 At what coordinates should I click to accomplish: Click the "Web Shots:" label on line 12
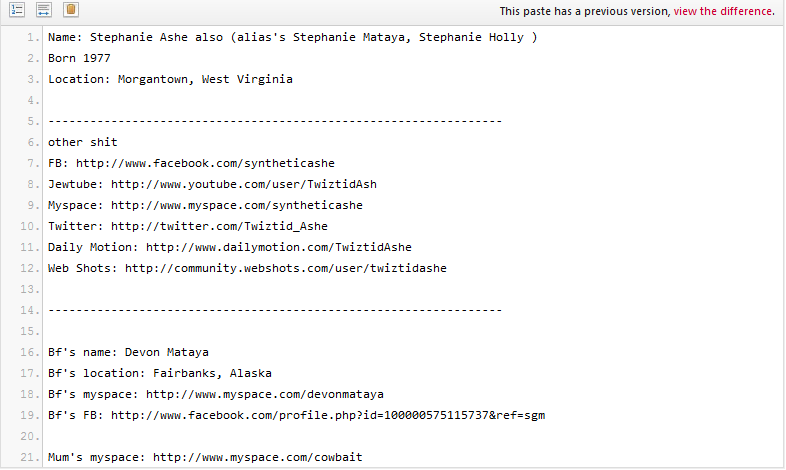(83, 268)
